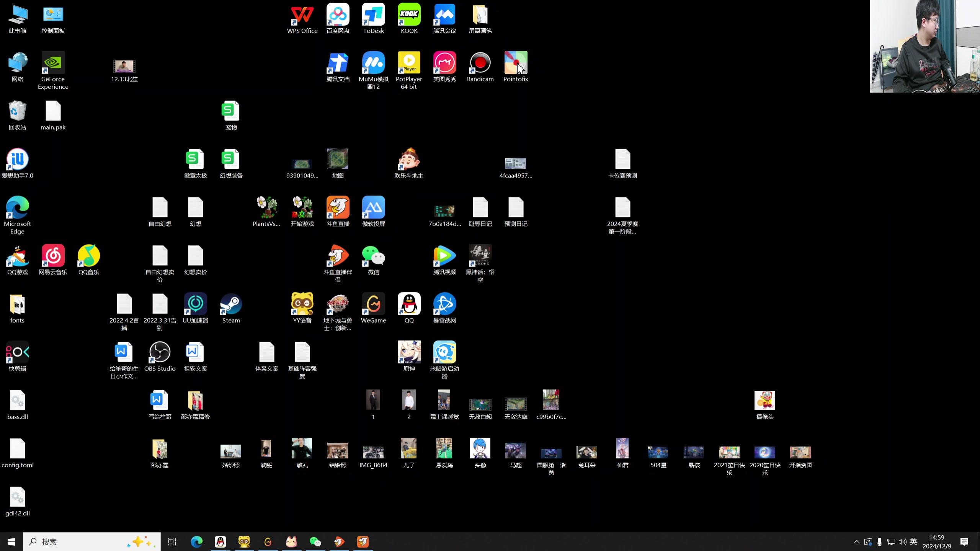Switch to WeChat in the taskbar
The width and height of the screenshot is (980, 551).
pos(315,541)
